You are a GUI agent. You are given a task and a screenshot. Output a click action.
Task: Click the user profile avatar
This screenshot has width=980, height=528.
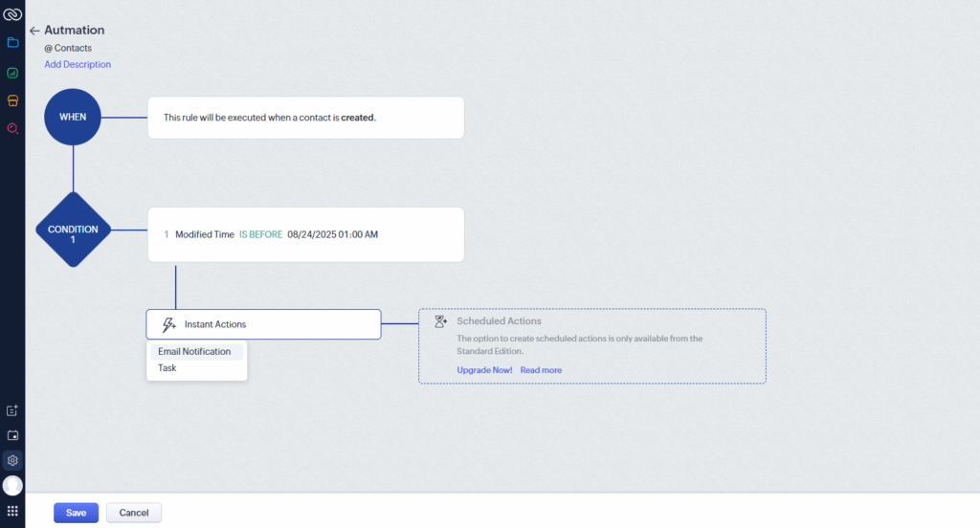tap(12, 485)
